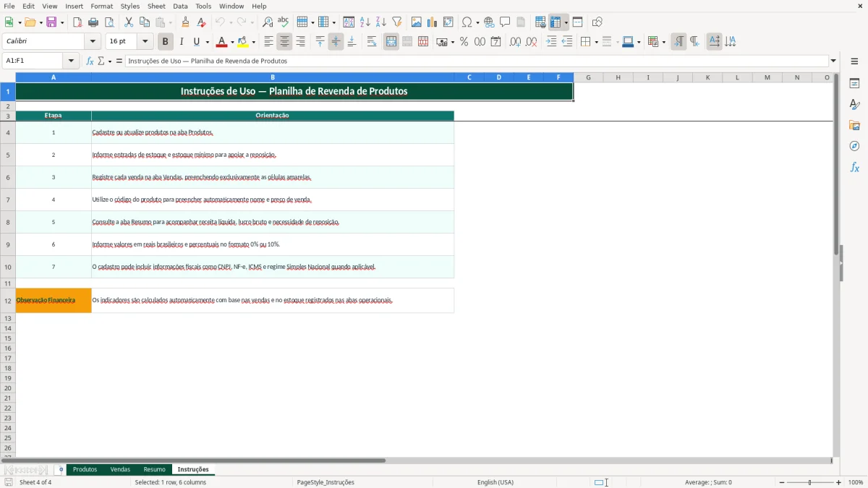Toggle Wrap Text
The width and height of the screenshot is (868, 488).
[x=372, y=42]
